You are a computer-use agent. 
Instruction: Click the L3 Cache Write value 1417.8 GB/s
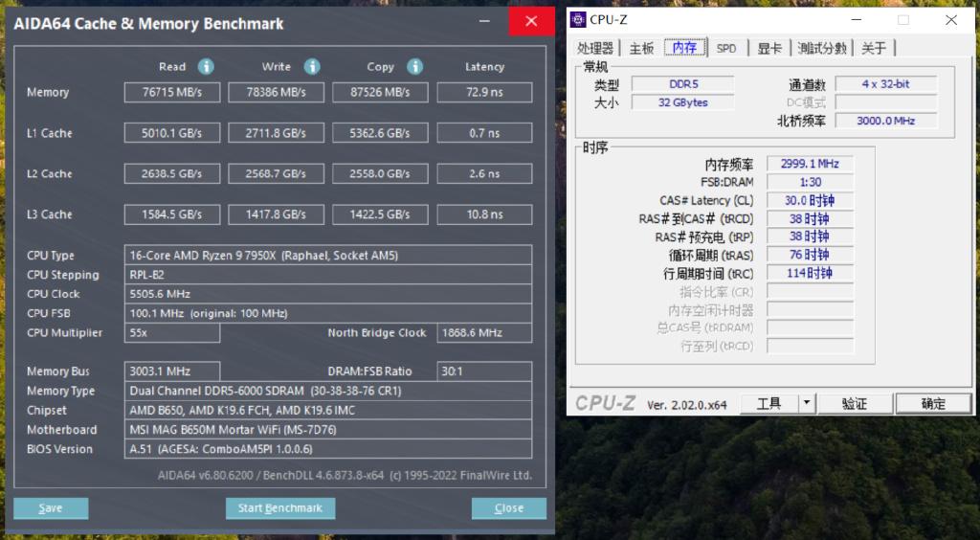click(x=277, y=214)
